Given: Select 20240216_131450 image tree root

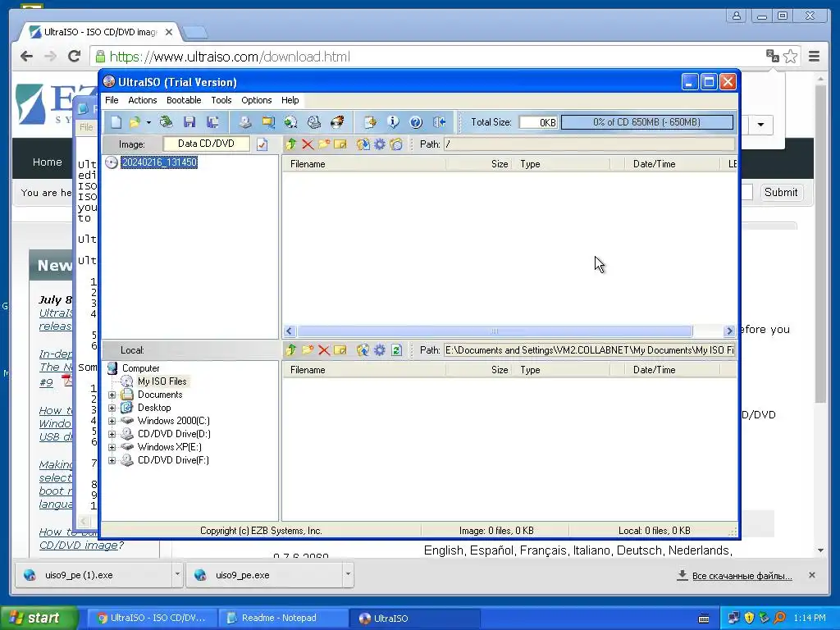Looking at the screenshot, I should coord(159,162).
